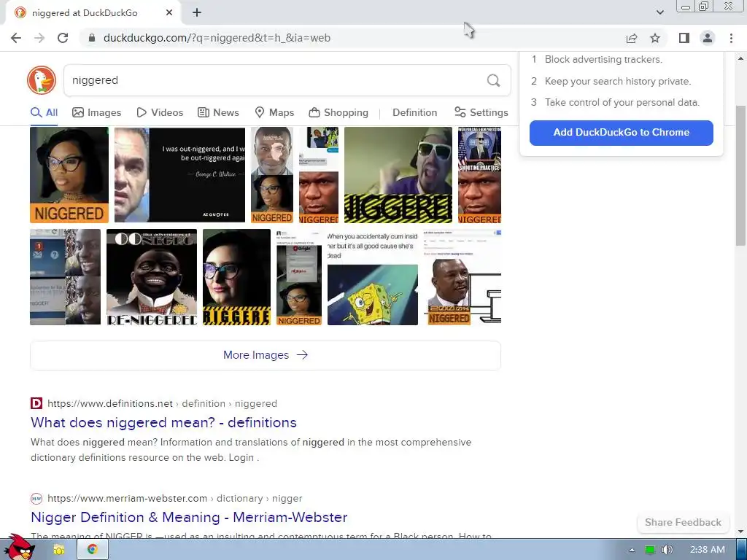Open the man in white sunglasses thumbnail
Viewport: 747px width, 560px height.
[398, 175]
